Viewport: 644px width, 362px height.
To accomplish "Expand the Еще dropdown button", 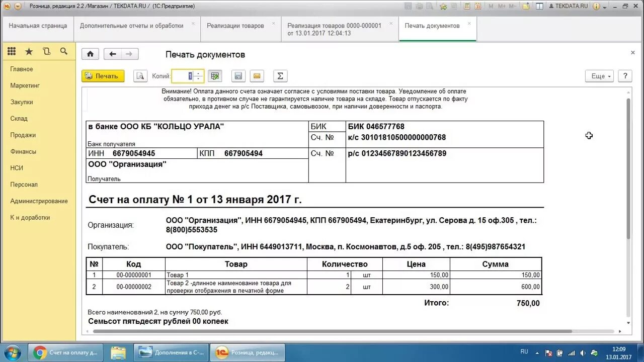I will pyautogui.click(x=599, y=76).
